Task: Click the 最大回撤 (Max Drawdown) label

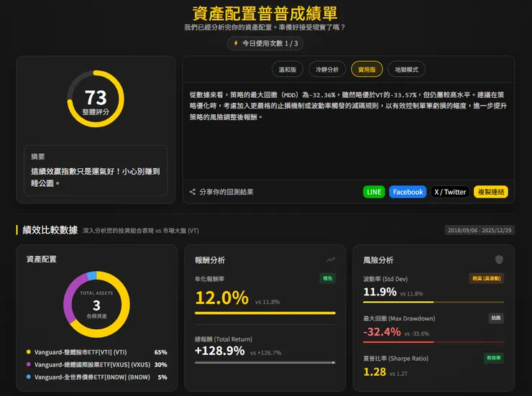Action: pos(399,318)
